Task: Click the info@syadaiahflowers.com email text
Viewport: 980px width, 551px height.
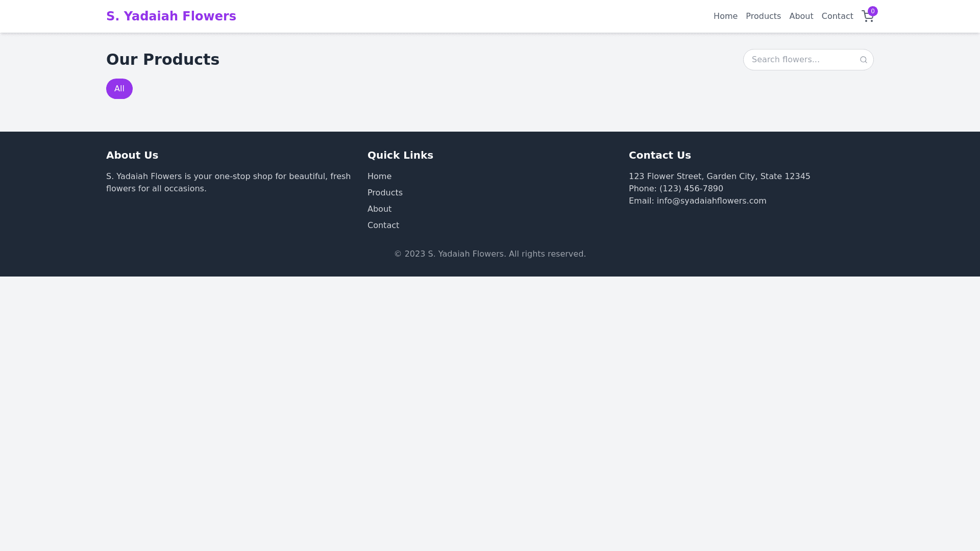Action: [711, 201]
